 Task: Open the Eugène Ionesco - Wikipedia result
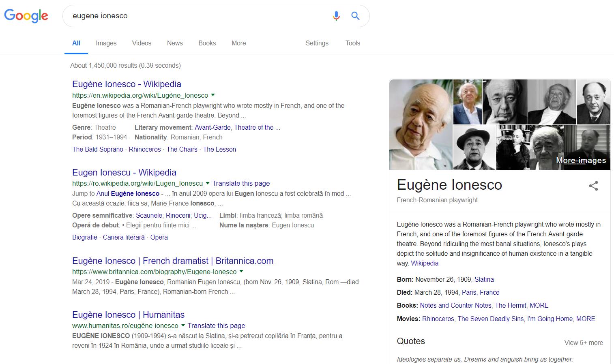click(127, 84)
